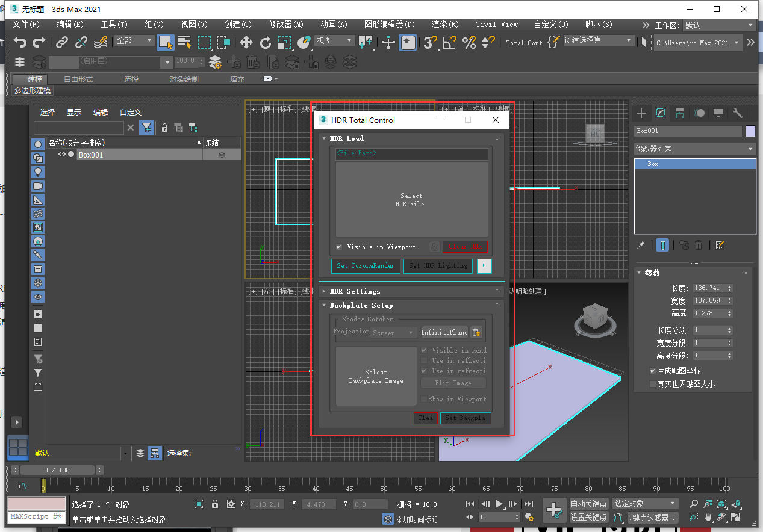Click the Redo arrow in main toolbar
The image size is (763, 532).
(x=39, y=42)
